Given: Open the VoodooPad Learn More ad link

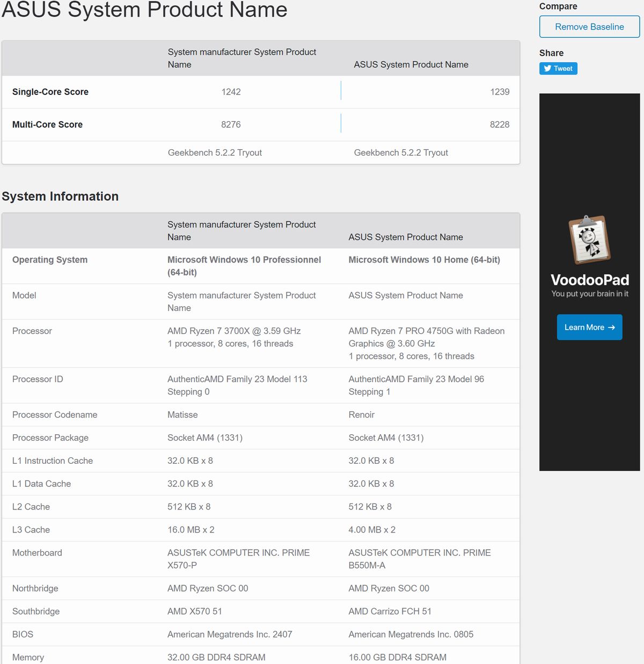Looking at the screenshot, I should (x=589, y=327).
